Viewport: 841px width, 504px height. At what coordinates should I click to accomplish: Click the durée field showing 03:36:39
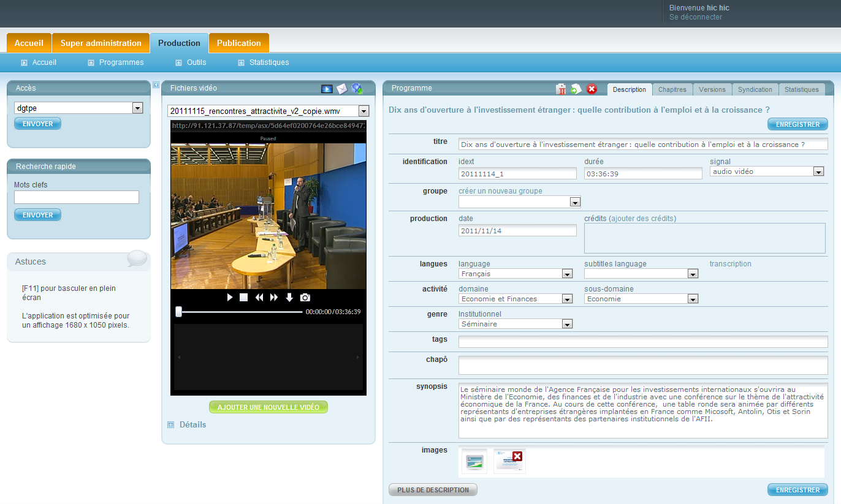(643, 173)
